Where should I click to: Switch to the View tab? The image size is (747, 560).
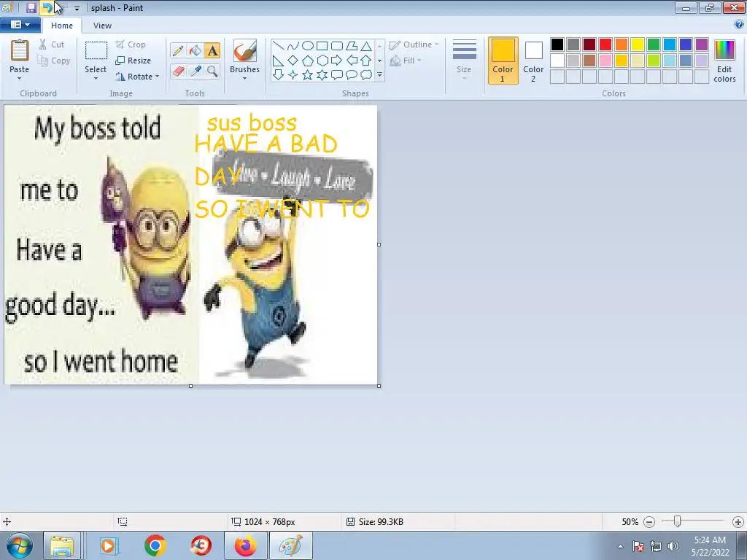pos(102,26)
